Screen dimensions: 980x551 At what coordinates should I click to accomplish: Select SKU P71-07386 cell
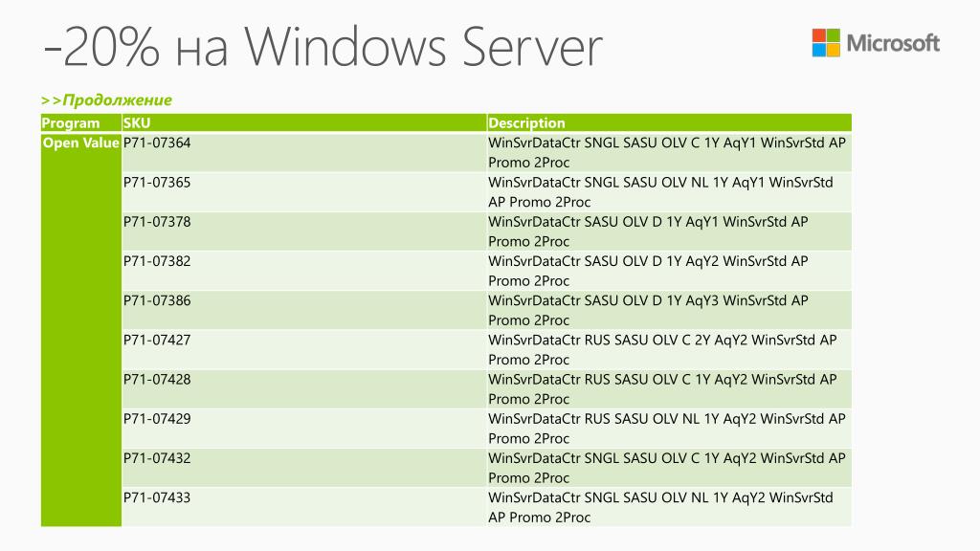[x=303, y=310]
